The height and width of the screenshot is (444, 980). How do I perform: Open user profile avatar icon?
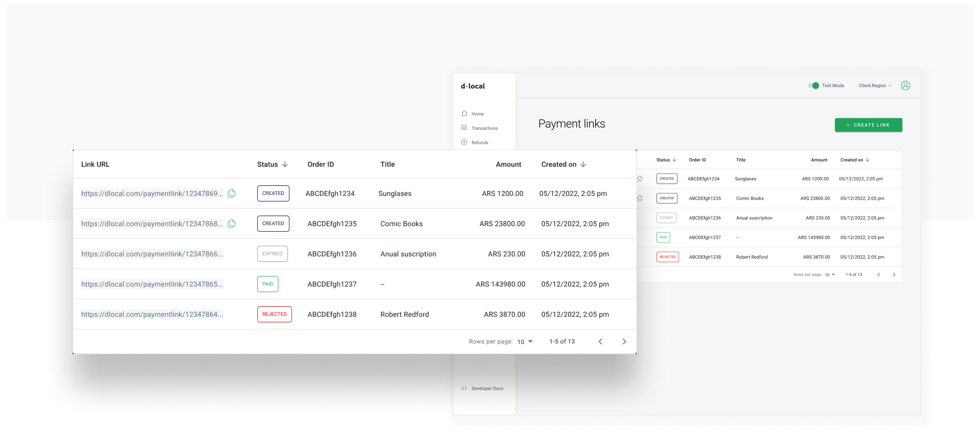905,86
